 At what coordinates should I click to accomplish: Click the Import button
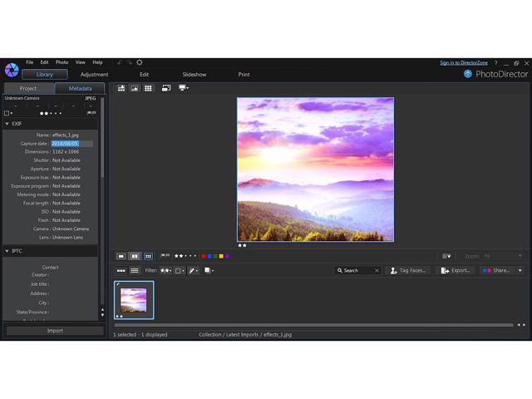[55, 331]
